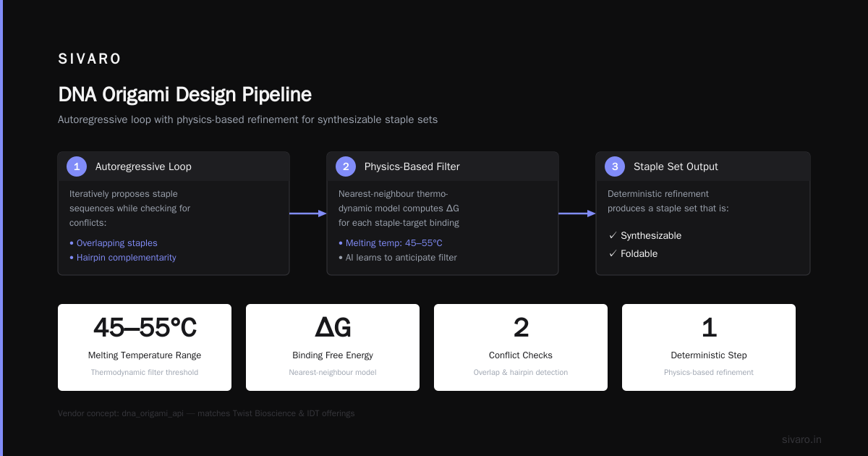Click the step 1 number badge
The width and height of the screenshot is (868, 456).
(77, 166)
